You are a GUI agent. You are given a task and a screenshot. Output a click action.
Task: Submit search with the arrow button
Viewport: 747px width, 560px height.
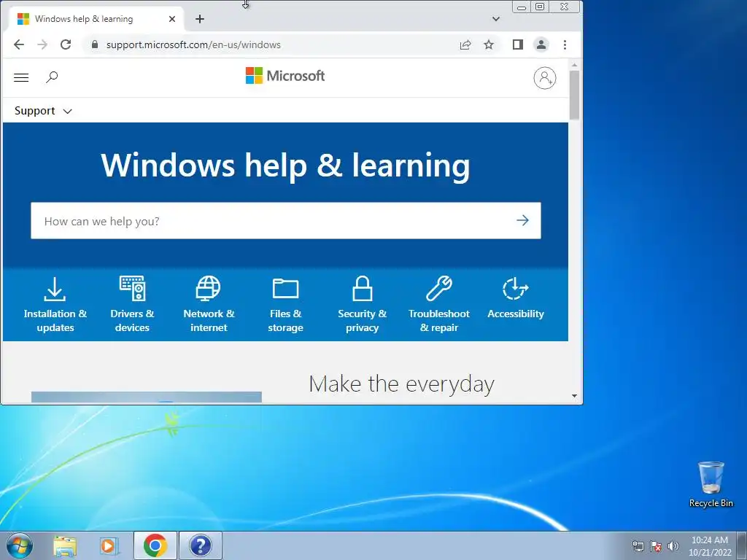[x=522, y=220]
